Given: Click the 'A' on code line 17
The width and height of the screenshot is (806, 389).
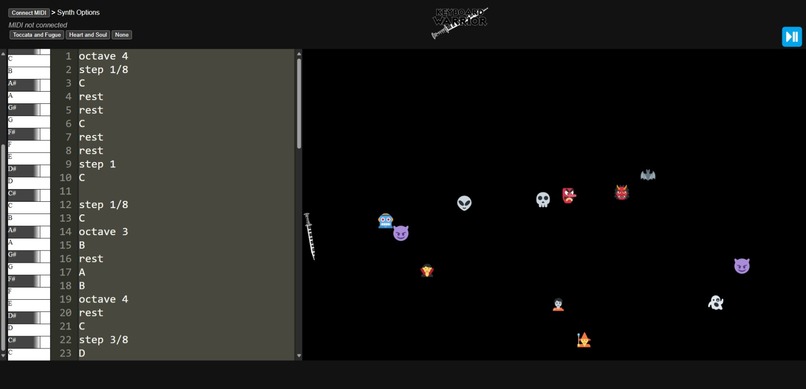Looking at the screenshot, I should coord(82,272).
